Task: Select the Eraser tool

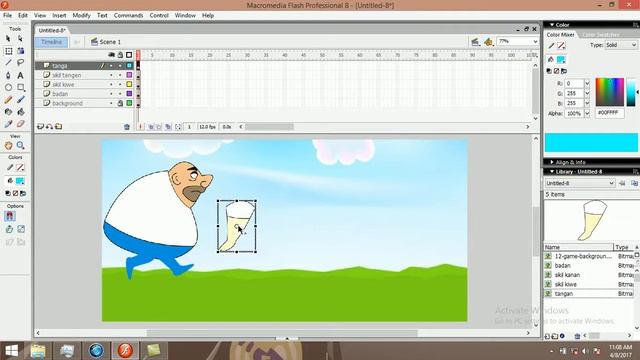Action: [20, 124]
